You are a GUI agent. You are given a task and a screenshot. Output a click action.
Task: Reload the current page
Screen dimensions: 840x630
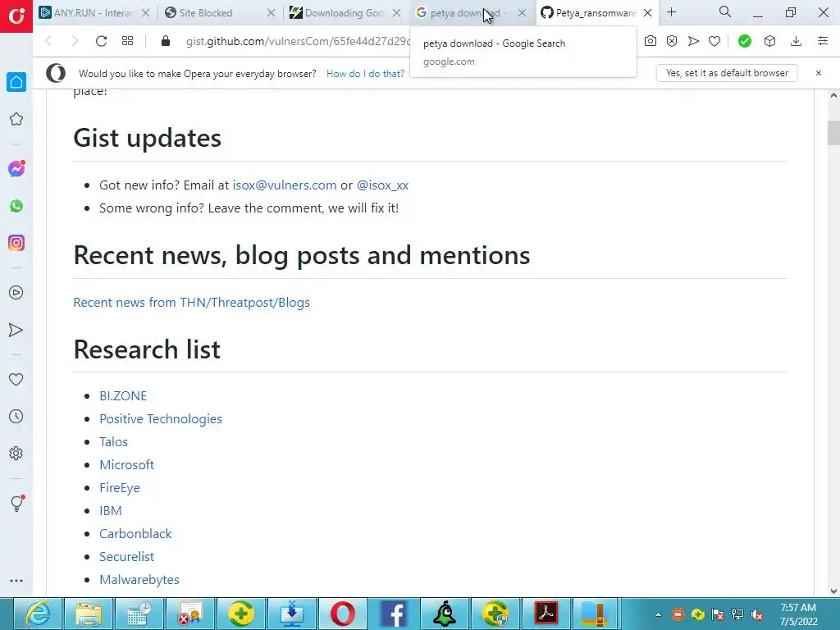click(101, 41)
